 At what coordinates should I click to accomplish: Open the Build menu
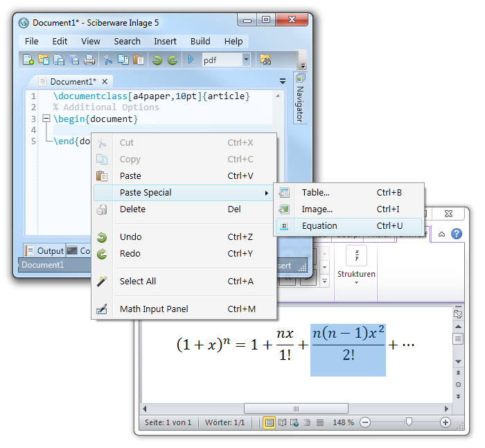pos(200,41)
